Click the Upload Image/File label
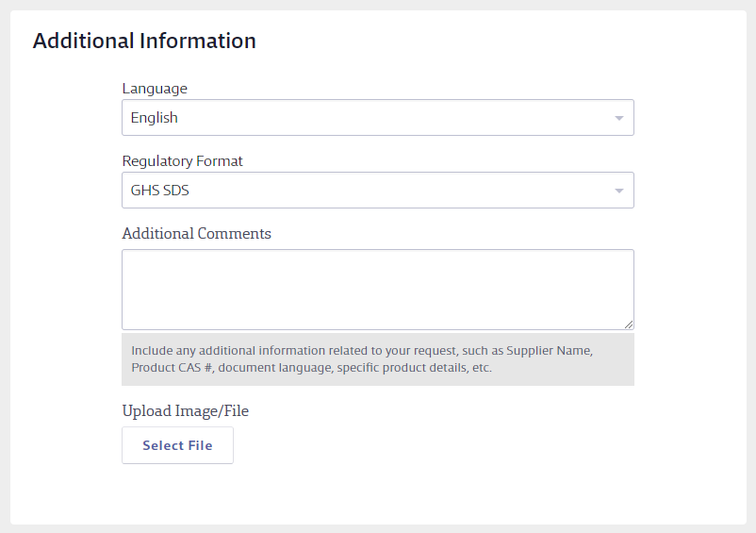756x533 pixels. pos(185,411)
